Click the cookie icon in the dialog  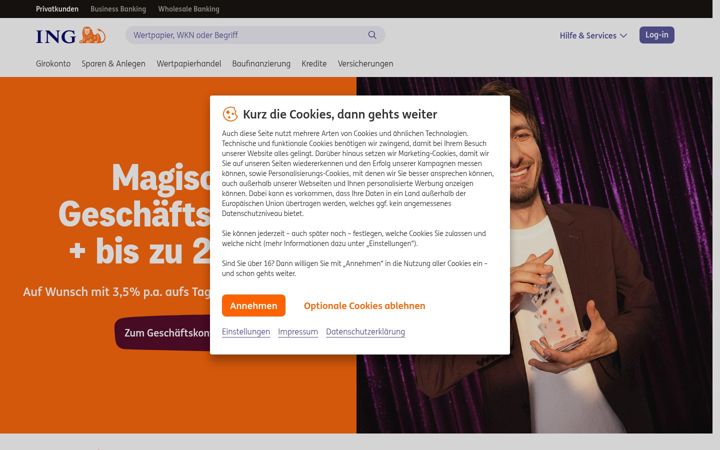230,114
